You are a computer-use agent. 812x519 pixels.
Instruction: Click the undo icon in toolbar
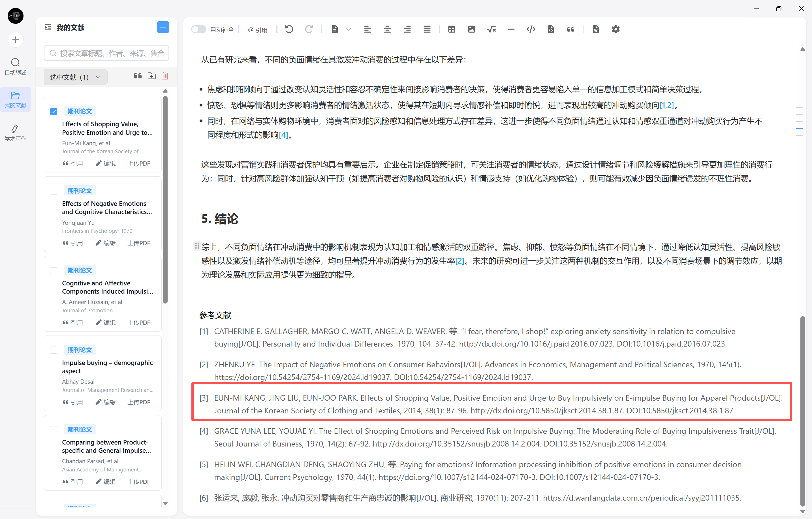289,29
